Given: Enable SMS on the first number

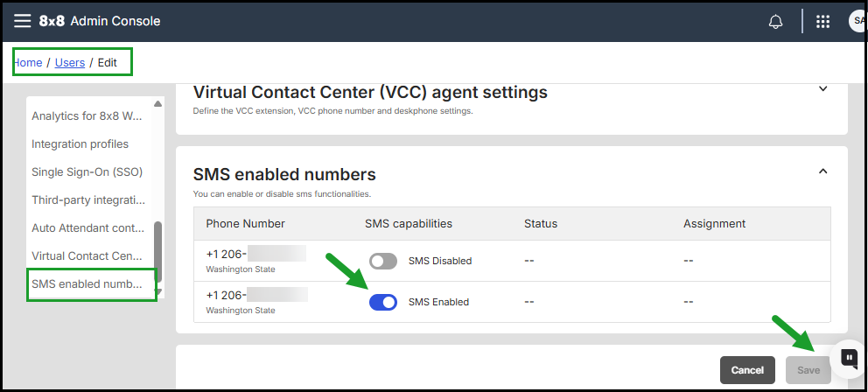Looking at the screenshot, I should click(383, 261).
